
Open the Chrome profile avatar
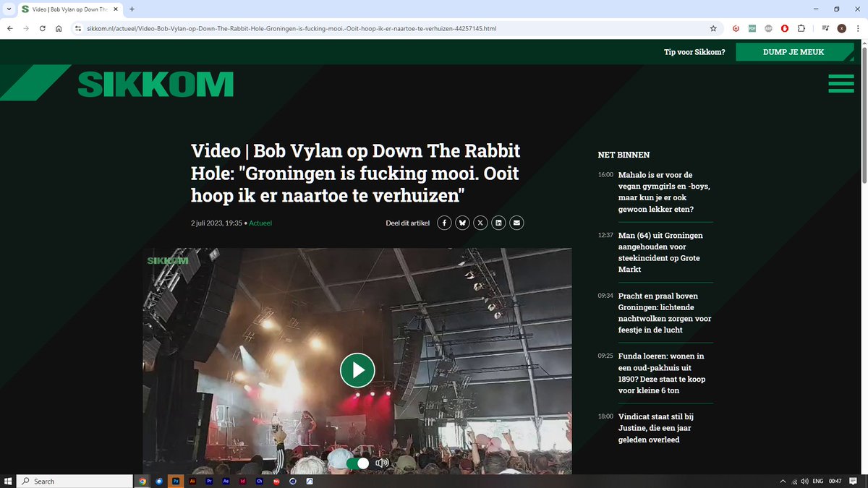point(841,29)
